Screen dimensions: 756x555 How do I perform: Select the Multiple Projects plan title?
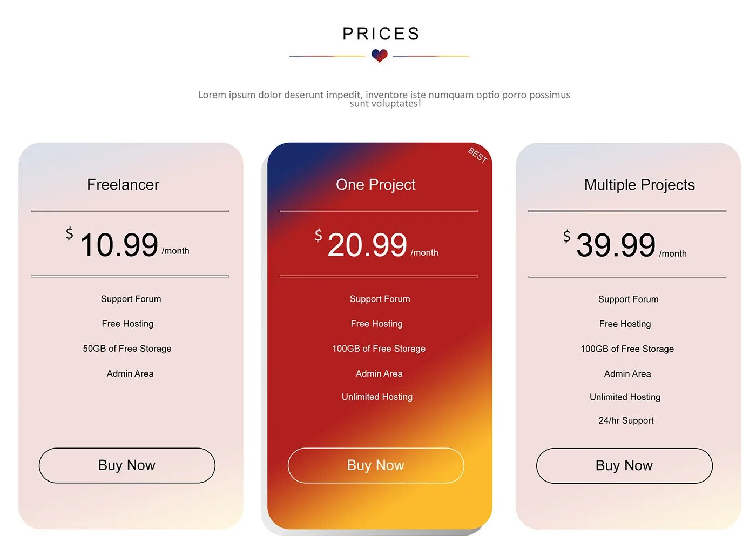pyautogui.click(x=639, y=185)
